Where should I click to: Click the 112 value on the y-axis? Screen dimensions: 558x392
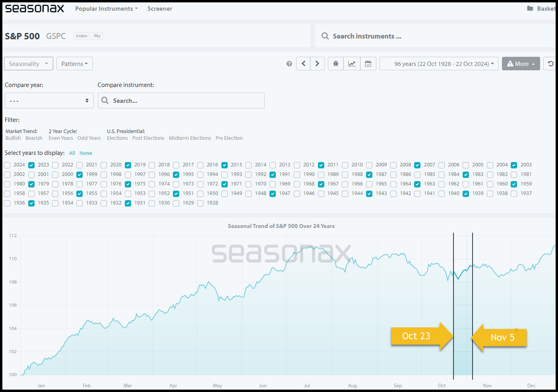pyautogui.click(x=13, y=236)
